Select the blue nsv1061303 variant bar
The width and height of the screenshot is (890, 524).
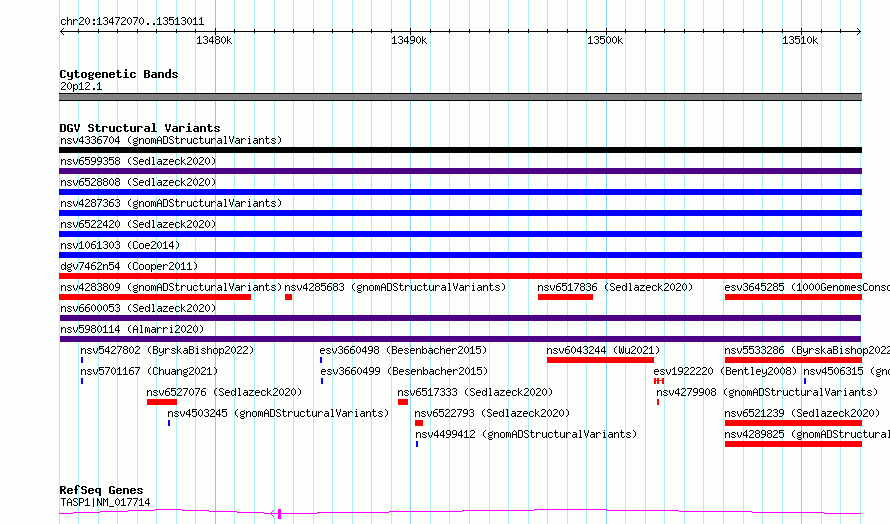460,255
